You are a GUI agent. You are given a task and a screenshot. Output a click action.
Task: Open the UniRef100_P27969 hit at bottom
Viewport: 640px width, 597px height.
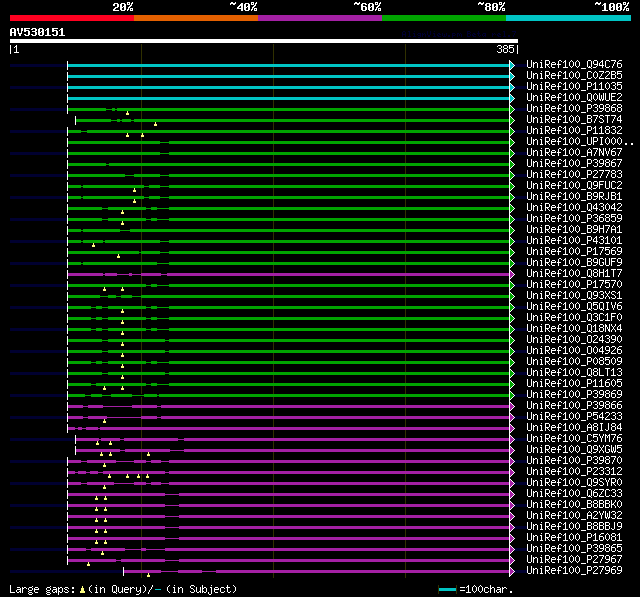click(x=573, y=570)
